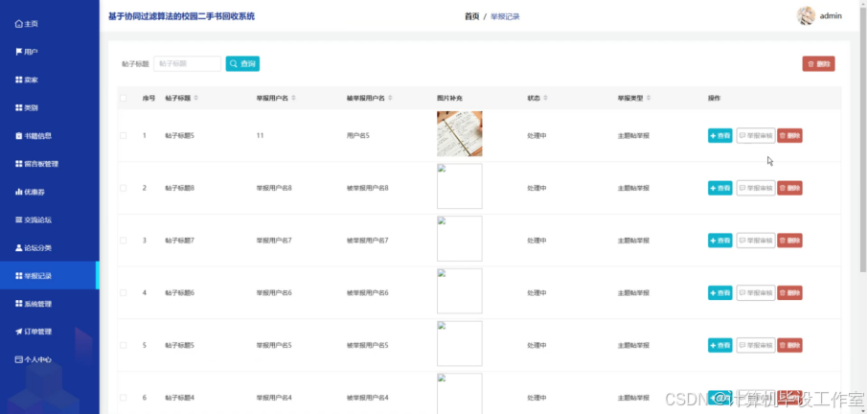Click the 处理中 status in row 3
The width and height of the screenshot is (868, 414).
pos(537,241)
